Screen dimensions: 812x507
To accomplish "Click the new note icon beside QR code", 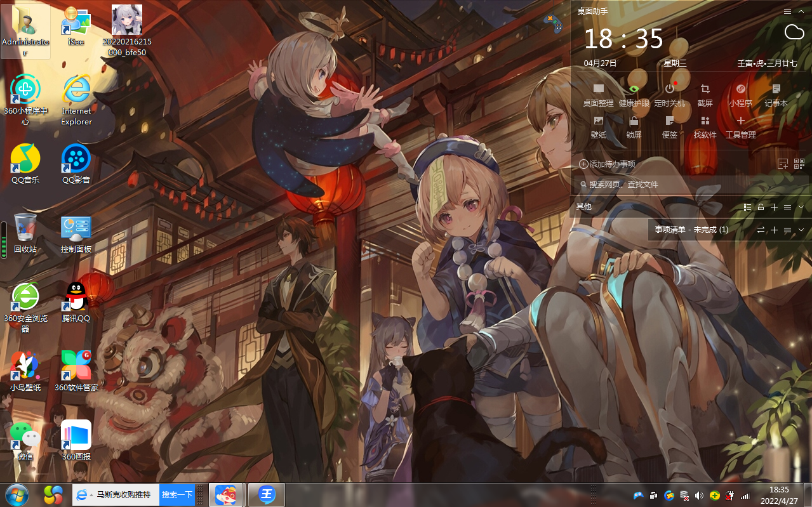I will pos(782,164).
